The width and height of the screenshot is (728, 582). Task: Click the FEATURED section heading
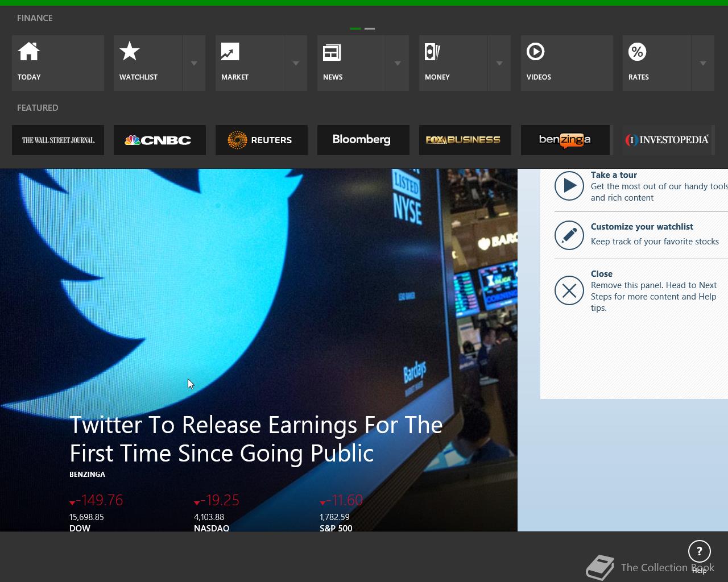click(38, 108)
